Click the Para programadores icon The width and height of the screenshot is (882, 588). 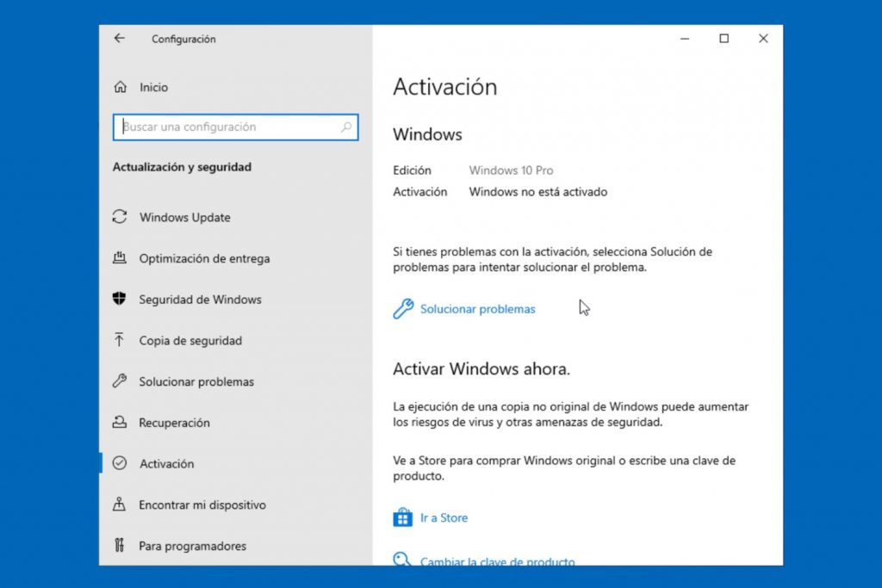[x=120, y=546]
